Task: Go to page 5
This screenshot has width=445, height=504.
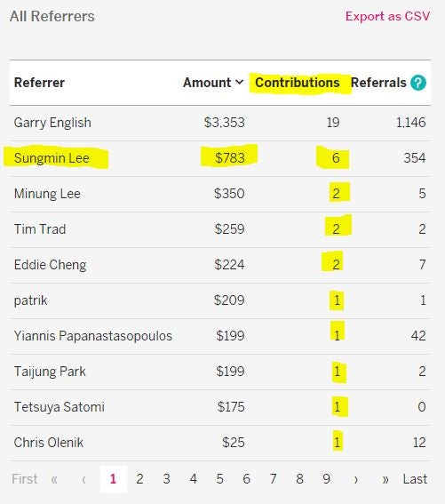Action: [219, 479]
